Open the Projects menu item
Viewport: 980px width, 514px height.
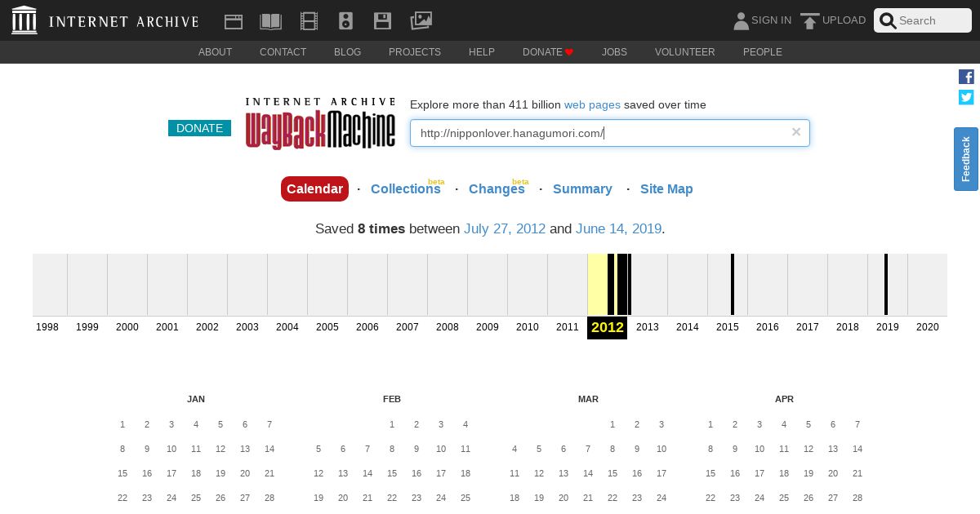tap(415, 52)
